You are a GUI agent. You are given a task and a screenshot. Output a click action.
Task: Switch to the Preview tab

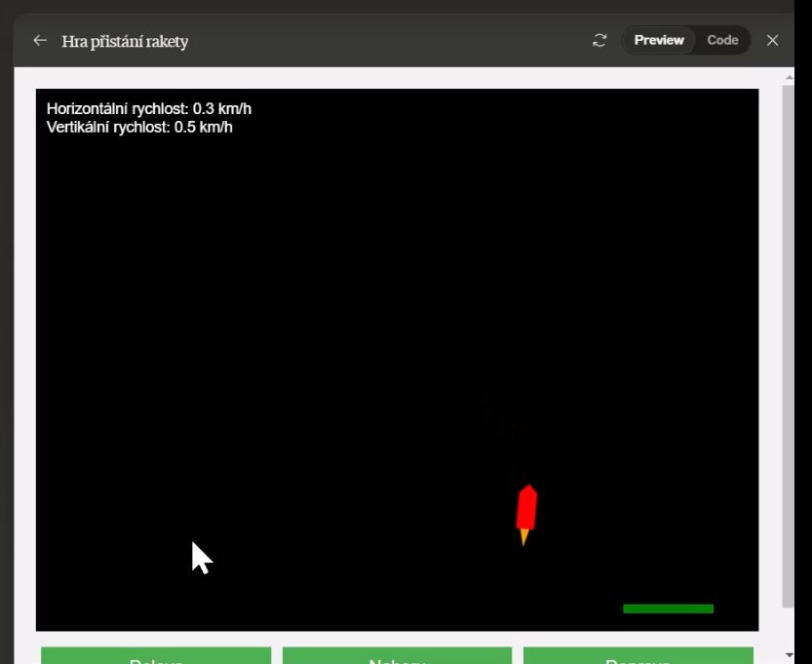tap(659, 40)
